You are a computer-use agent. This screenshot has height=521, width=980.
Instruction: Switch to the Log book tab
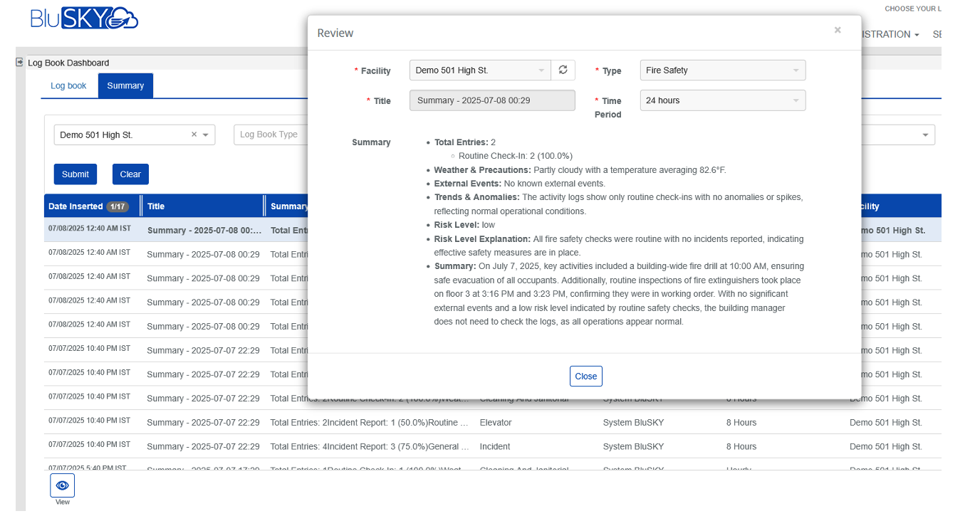68,85
